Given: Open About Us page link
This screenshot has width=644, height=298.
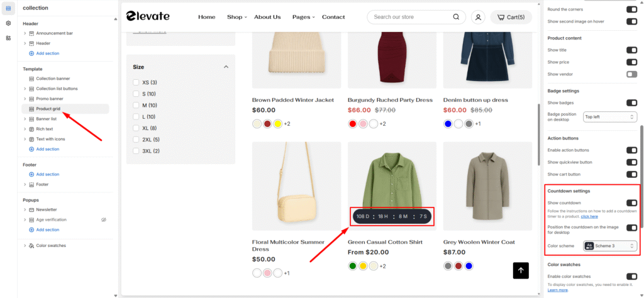Looking at the screenshot, I should [x=267, y=17].
